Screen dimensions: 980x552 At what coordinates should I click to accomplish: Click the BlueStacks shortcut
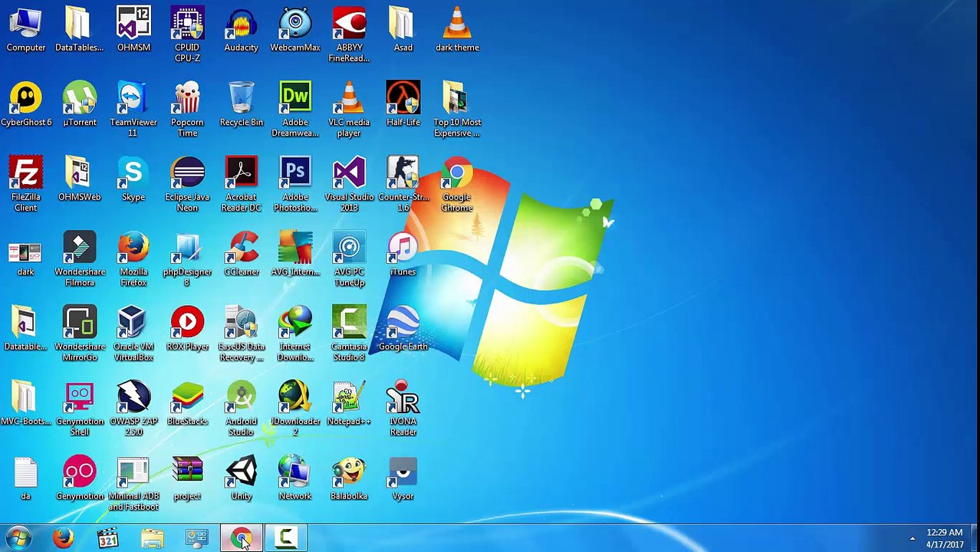[187, 404]
